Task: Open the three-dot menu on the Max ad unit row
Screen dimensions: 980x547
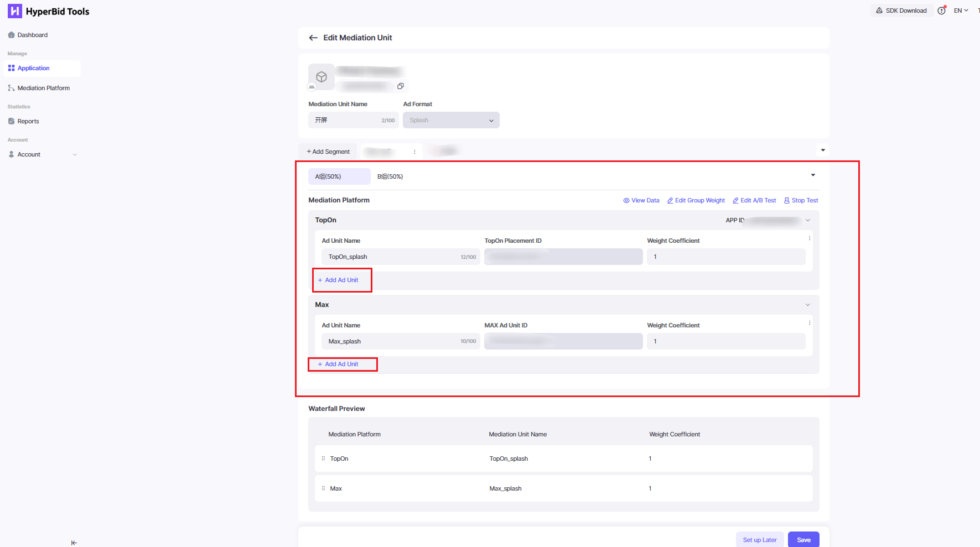Action: [x=810, y=322]
